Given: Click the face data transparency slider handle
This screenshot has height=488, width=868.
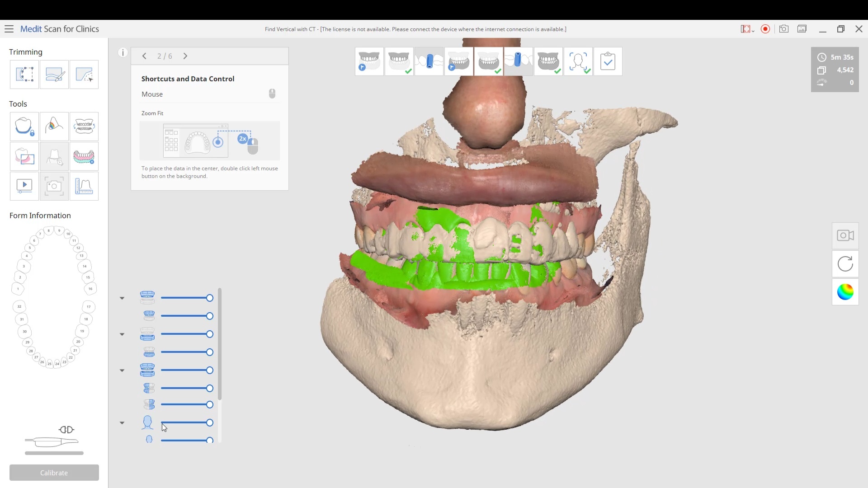Looking at the screenshot, I should (x=210, y=422).
